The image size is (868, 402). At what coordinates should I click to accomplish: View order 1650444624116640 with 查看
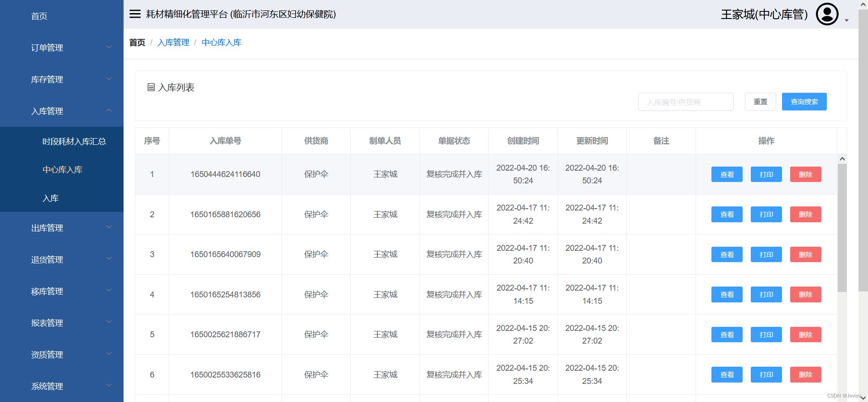(727, 174)
